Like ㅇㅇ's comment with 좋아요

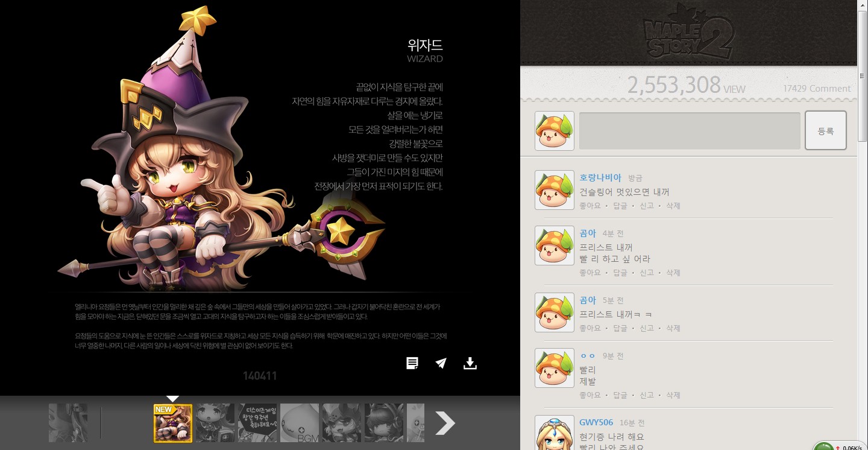pyautogui.click(x=590, y=395)
